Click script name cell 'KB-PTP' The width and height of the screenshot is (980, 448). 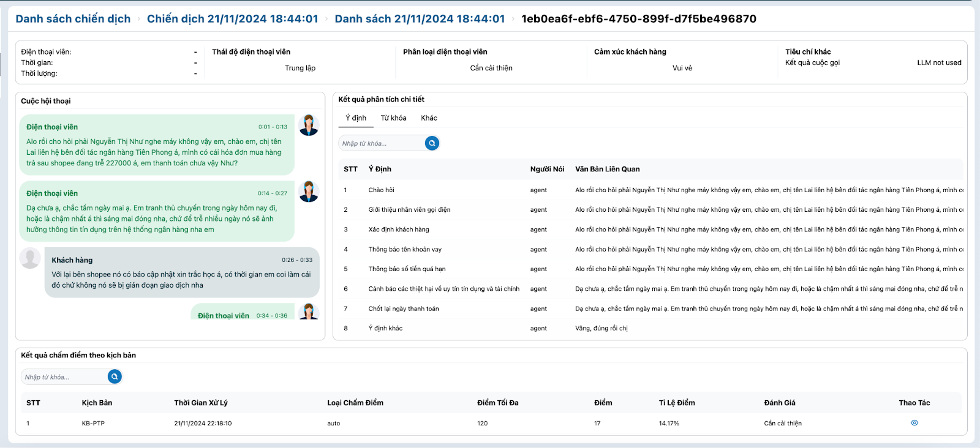point(93,424)
